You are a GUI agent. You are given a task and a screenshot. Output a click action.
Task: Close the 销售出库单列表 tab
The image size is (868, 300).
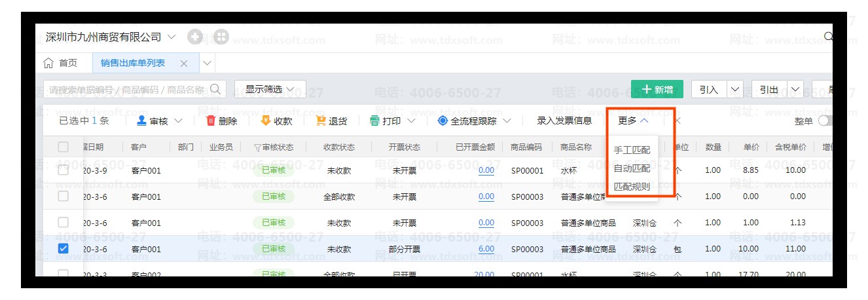click(184, 64)
